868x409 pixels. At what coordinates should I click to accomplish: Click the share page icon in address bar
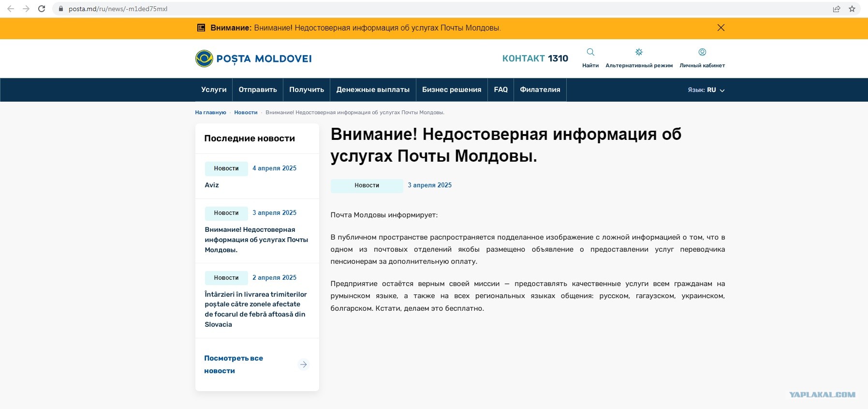[837, 9]
